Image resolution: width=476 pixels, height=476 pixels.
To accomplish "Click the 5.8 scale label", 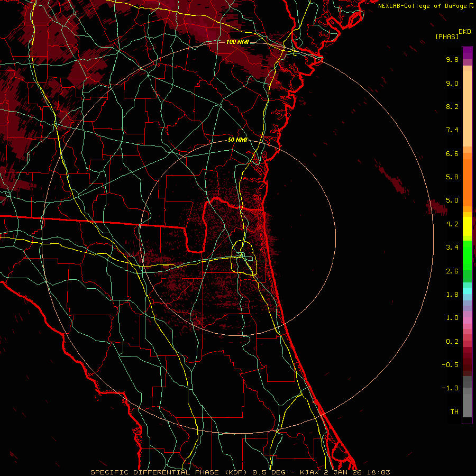I will [x=452, y=177].
